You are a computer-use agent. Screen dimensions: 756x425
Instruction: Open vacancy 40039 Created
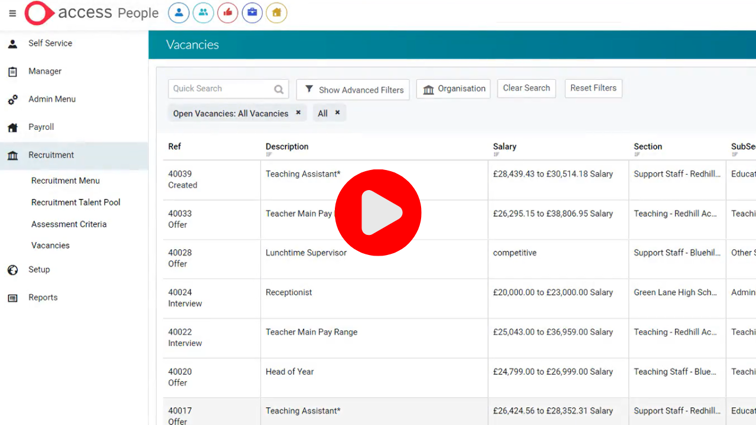183,179
